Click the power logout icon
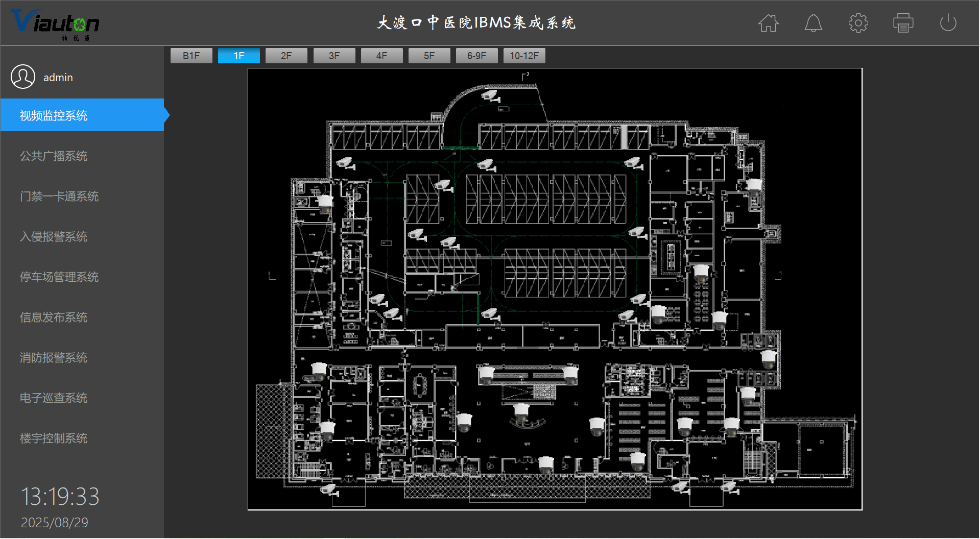The width and height of the screenshot is (980, 539). point(948,23)
